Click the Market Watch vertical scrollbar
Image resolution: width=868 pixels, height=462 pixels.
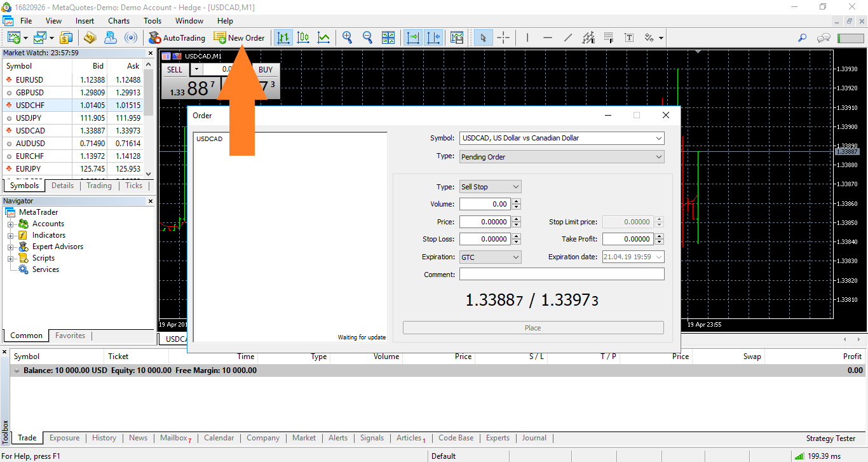(x=149, y=119)
